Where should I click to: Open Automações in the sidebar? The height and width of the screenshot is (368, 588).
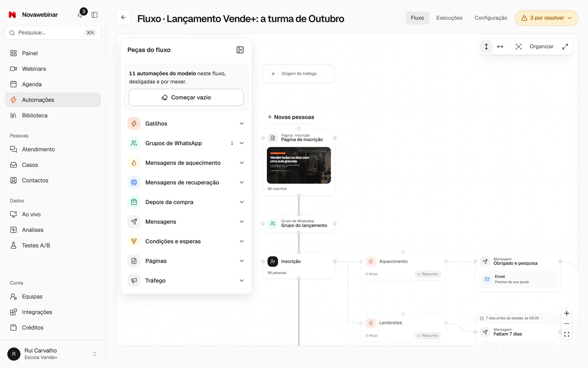point(53,100)
